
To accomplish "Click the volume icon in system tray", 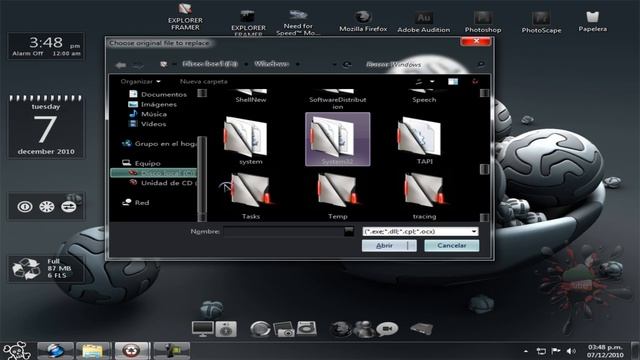I will point(571,351).
